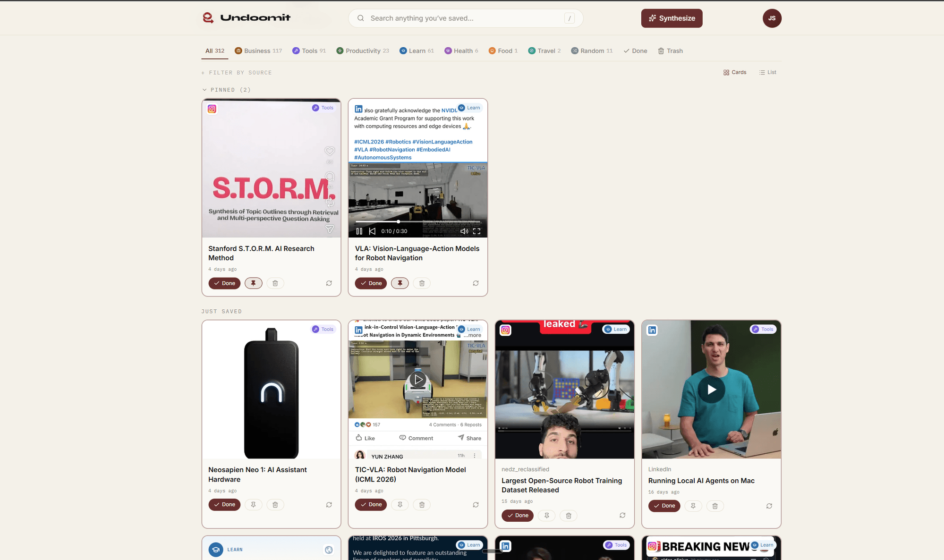944x560 pixels.
Task: Open the Health category tab
Action: [x=461, y=51]
